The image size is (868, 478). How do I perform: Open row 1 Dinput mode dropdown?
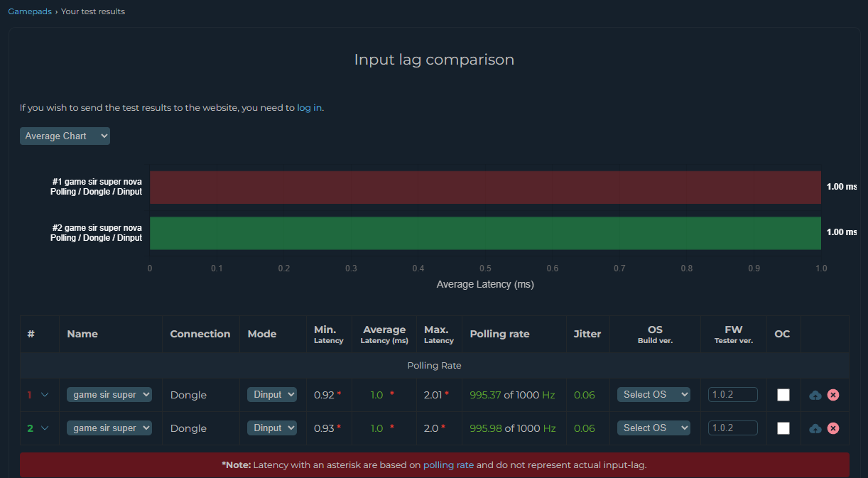coord(272,395)
